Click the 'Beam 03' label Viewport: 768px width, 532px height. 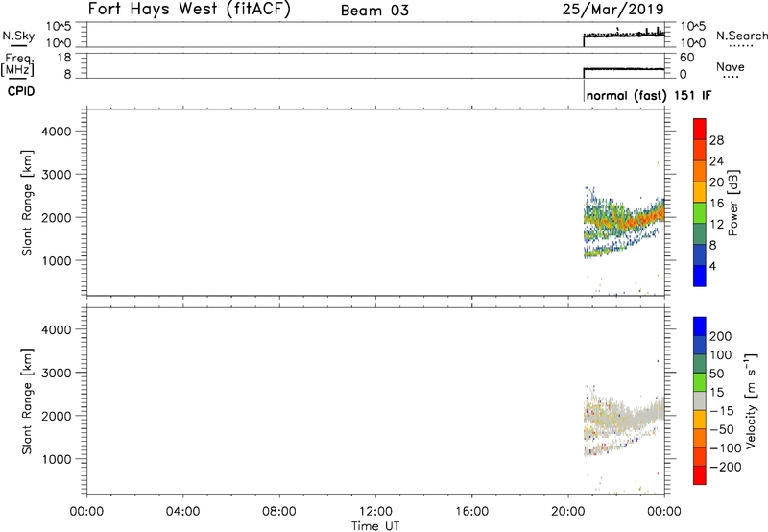coord(374,11)
